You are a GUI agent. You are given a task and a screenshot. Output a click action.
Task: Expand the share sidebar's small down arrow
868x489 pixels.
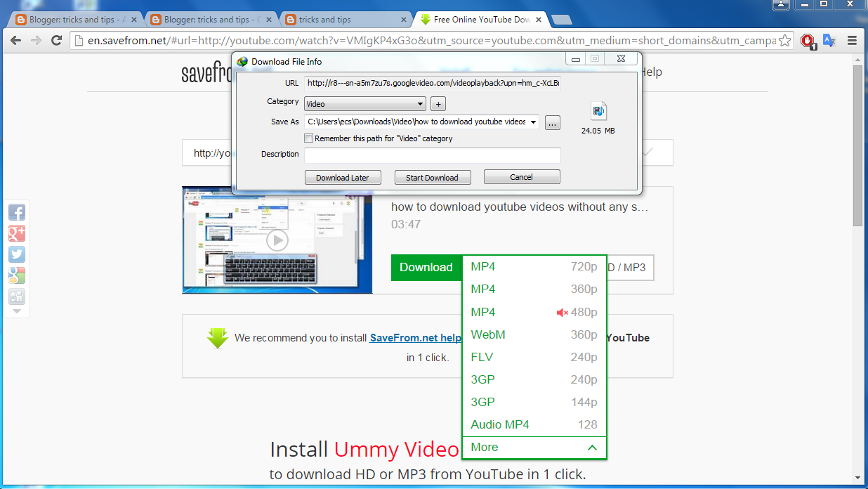(x=17, y=311)
